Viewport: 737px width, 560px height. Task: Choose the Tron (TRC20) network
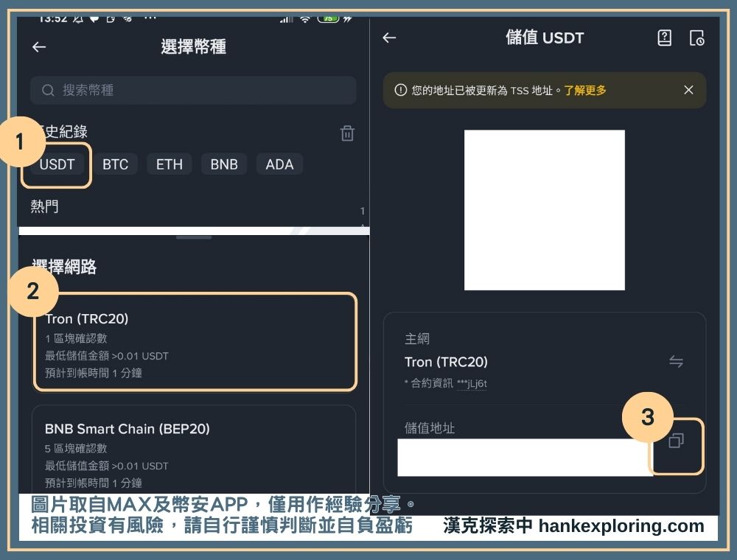point(195,342)
